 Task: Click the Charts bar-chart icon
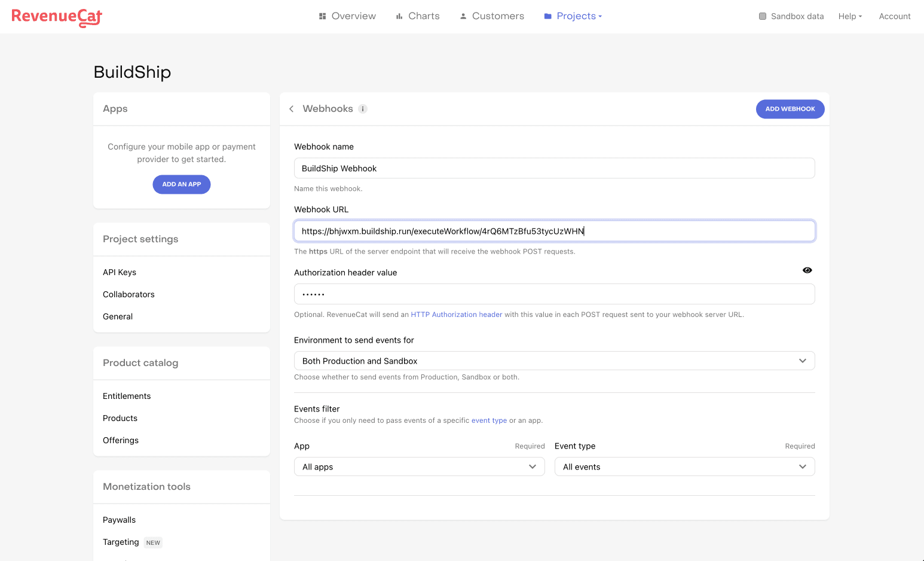(x=399, y=16)
